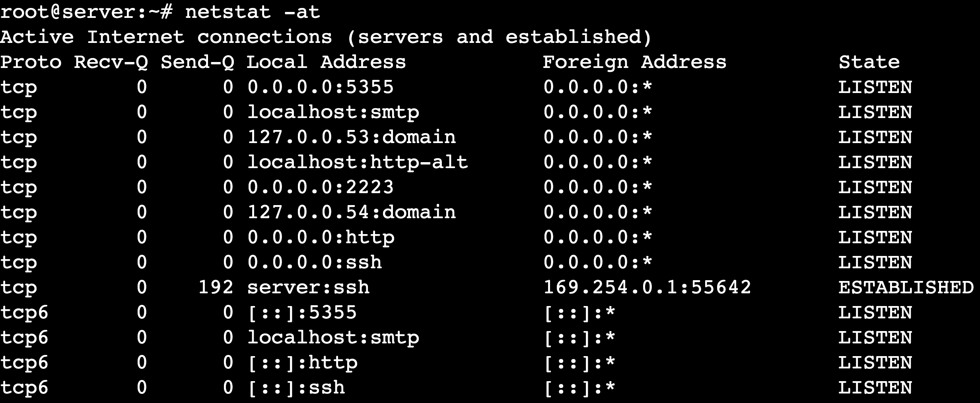The image size is (980, 403).
Task: Click the server:ssh local address
Action: coord(308,287)
